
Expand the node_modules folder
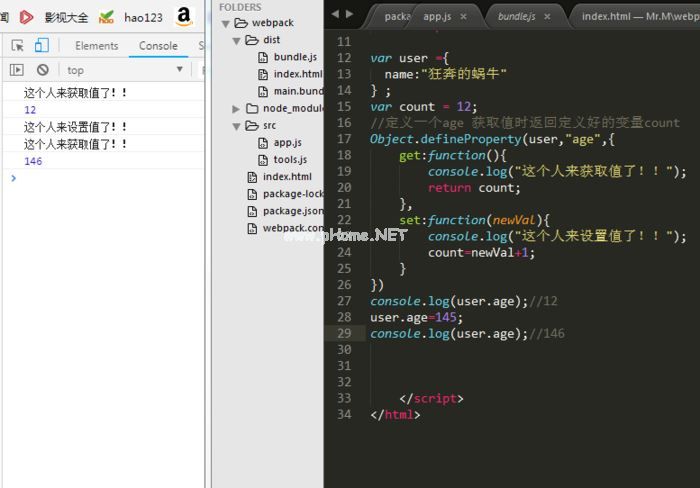pyautogui.click(x=236, y=108)
